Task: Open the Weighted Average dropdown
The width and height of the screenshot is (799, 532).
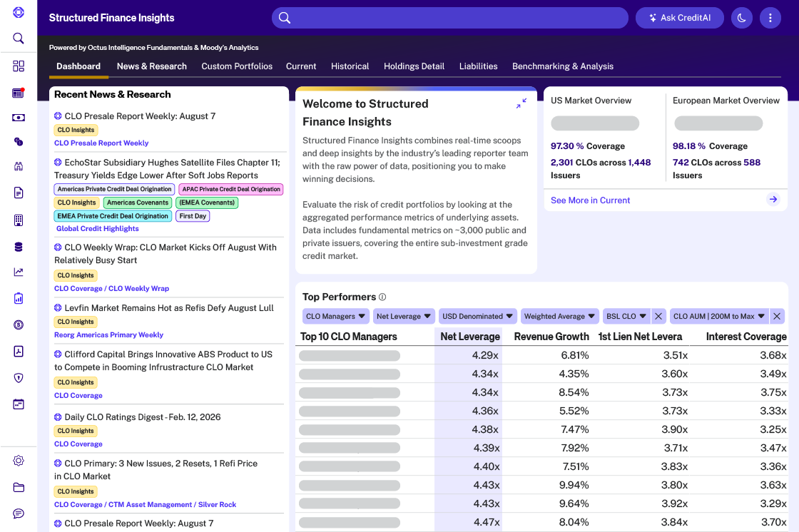Action: [559, 317]
